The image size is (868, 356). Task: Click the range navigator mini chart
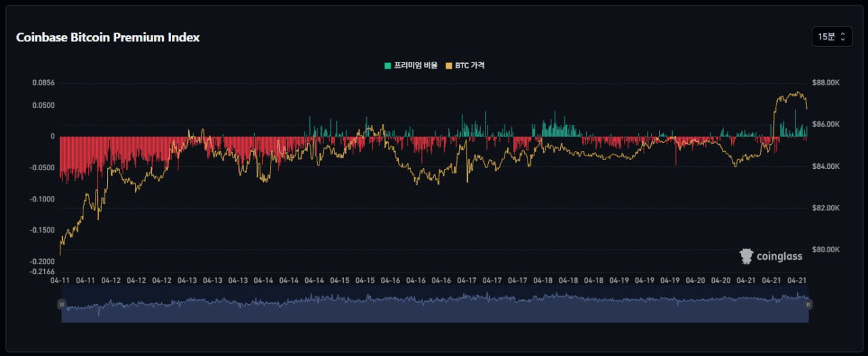coord(435,304)
